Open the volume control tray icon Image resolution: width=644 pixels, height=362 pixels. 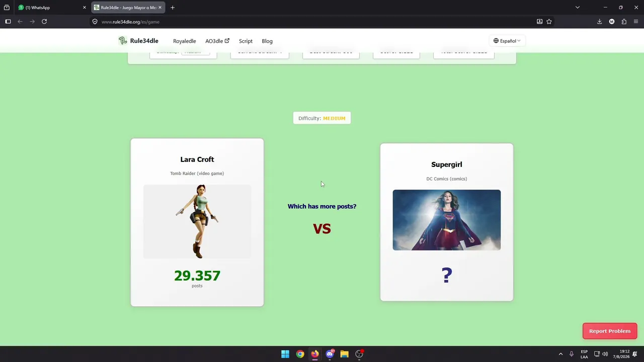(x=605, y=354)
